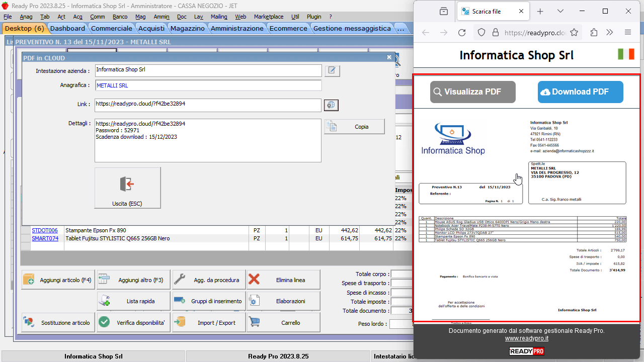Screen dimensions: 644x362
Task: Open article link SMART074
Action: [45, 238]
